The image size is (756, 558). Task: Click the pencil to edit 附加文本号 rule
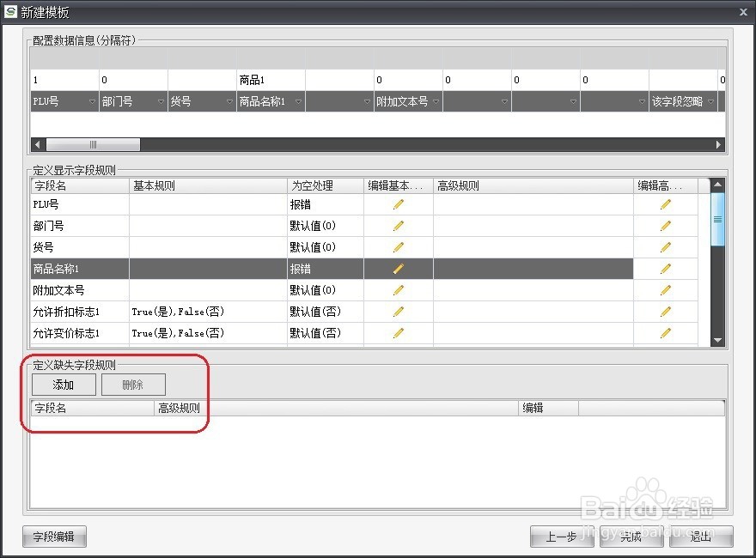click(x=398, y=290)
